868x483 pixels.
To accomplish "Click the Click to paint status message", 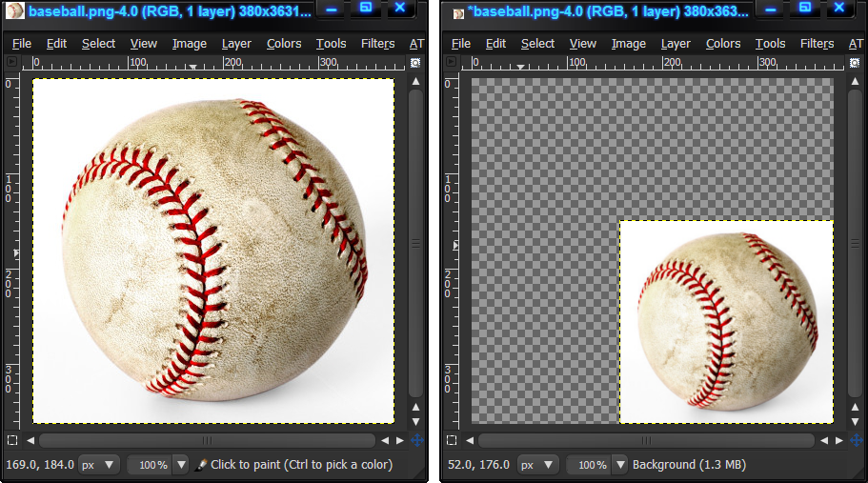I will click(x=301, y=465).
